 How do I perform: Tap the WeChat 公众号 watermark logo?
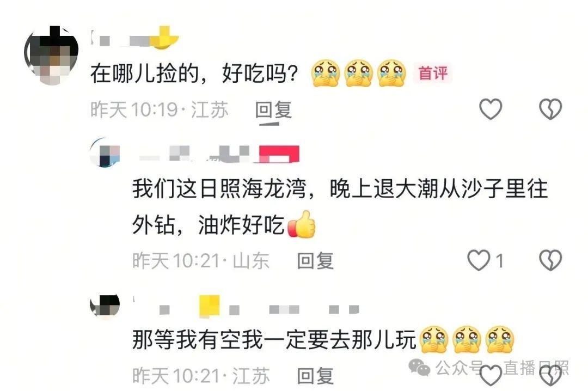pyautogui.click(x=419, y=367)
